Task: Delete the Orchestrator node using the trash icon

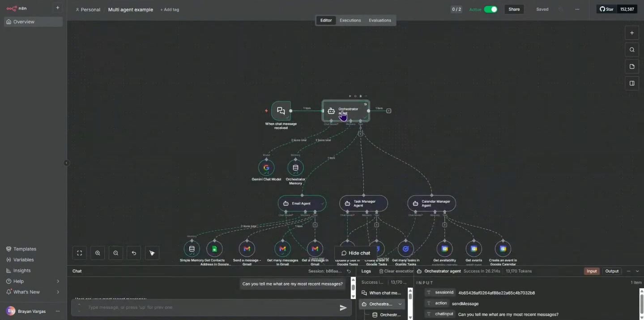Action: (x=361, y=96)
